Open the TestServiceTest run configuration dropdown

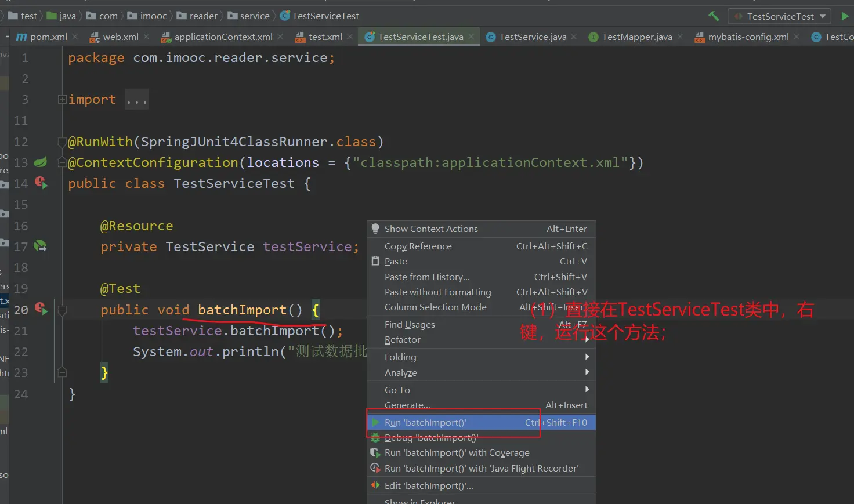click(779, 16)
